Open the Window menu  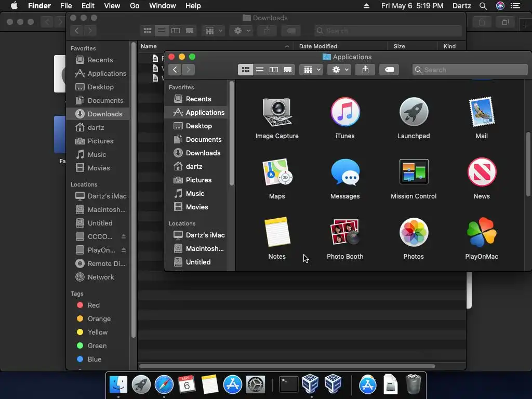tap(163, 6)
